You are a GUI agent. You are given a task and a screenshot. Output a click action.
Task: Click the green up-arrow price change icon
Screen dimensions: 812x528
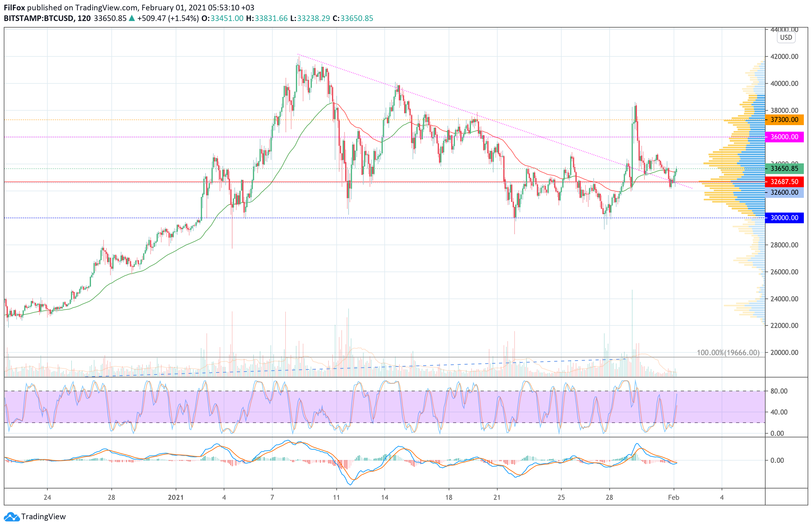(132, 18)
